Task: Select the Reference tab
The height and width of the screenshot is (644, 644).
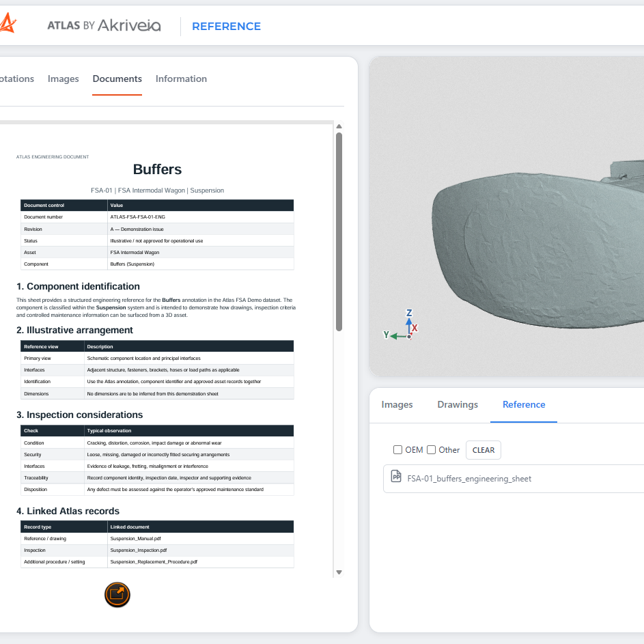Action: pos(524,404)
